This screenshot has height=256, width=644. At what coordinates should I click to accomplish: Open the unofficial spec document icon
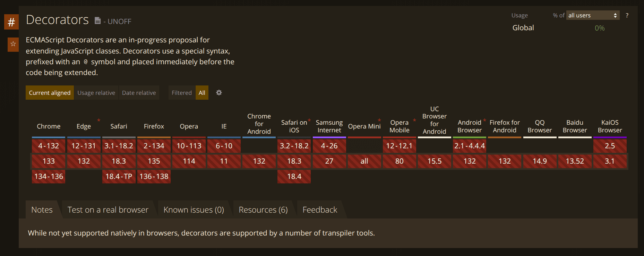coord(98,21)
